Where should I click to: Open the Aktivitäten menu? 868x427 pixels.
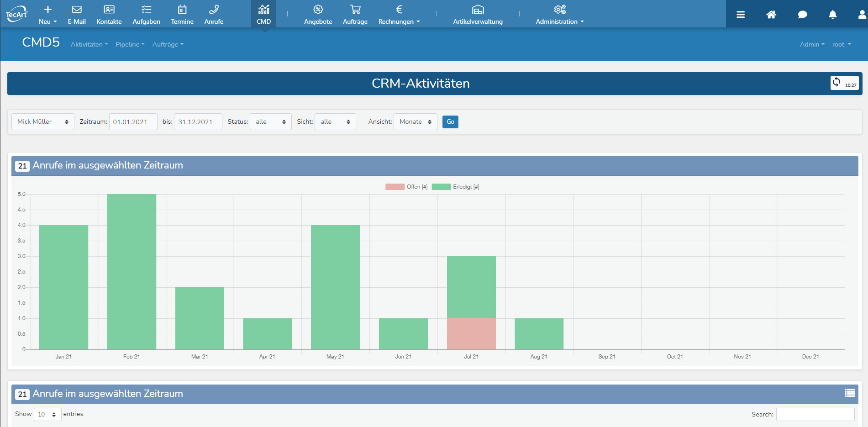(89, 44)
